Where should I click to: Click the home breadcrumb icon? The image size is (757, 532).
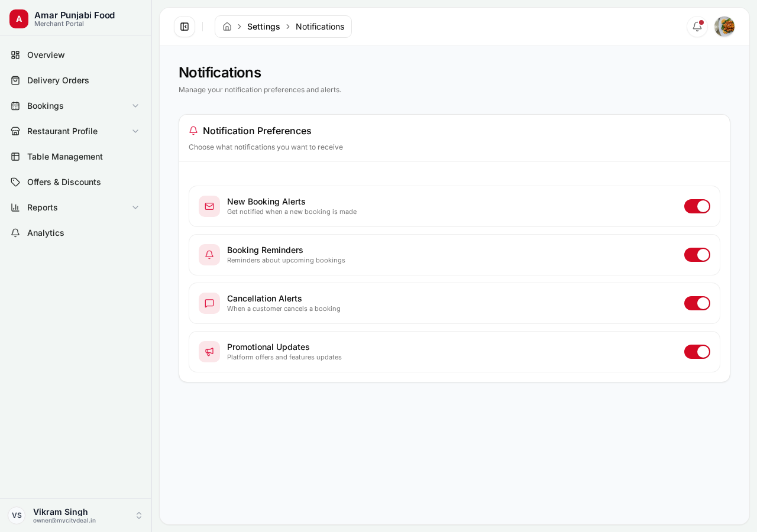point(227,27)
